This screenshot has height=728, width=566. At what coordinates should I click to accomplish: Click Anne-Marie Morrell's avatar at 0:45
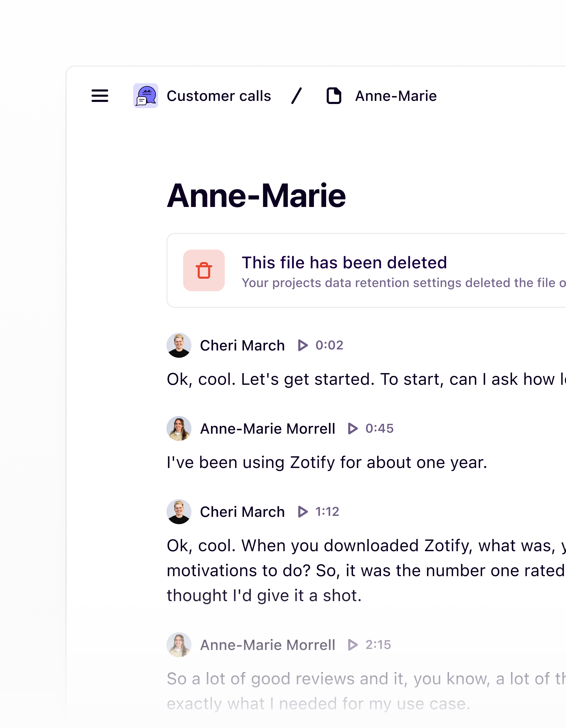tap(179, 429)
